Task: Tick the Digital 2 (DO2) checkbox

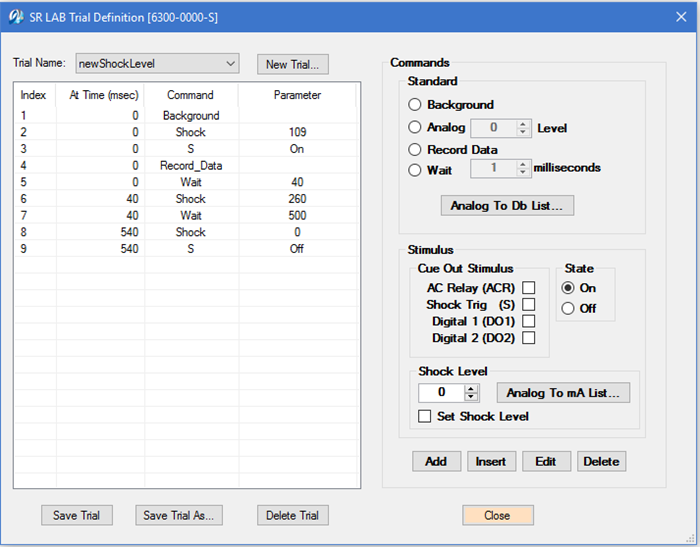Action: pyautogui.click(x=529, y=338)
